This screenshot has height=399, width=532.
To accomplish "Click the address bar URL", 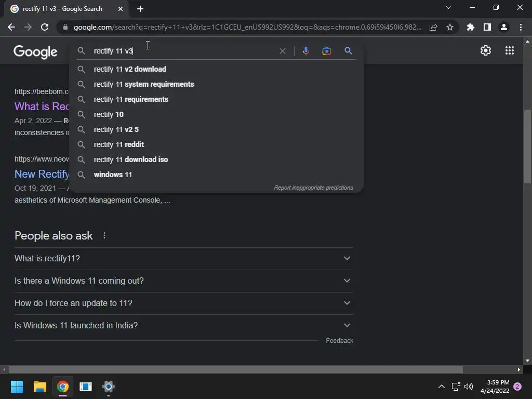I will point(247,27).
